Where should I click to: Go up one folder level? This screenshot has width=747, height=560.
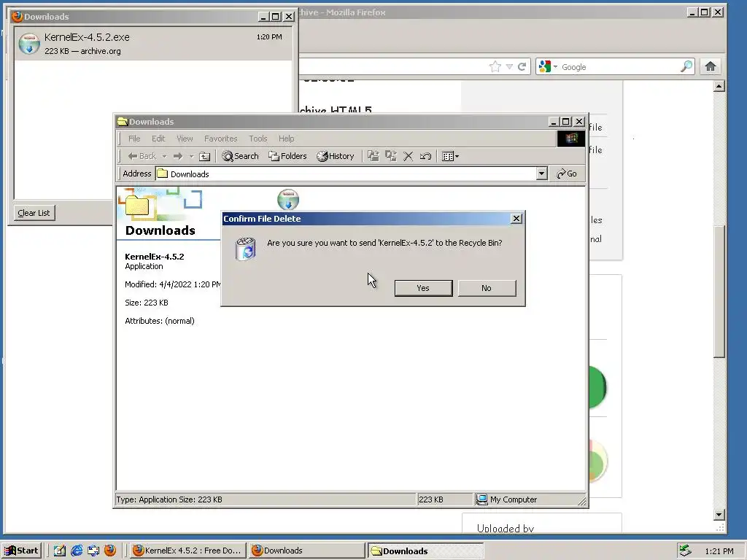[204, 156]
